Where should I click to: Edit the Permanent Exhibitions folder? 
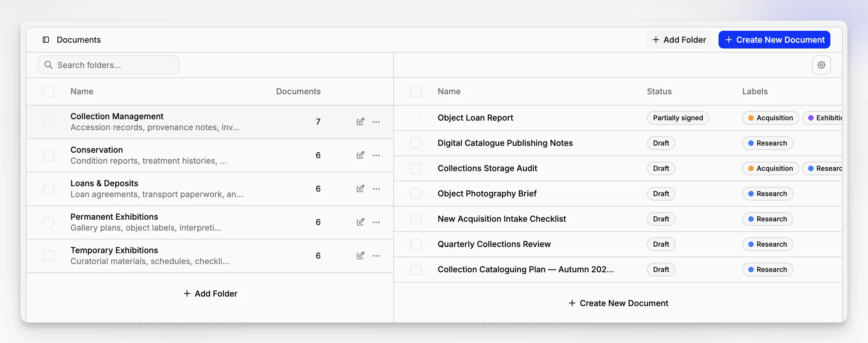tap(360, 222)
